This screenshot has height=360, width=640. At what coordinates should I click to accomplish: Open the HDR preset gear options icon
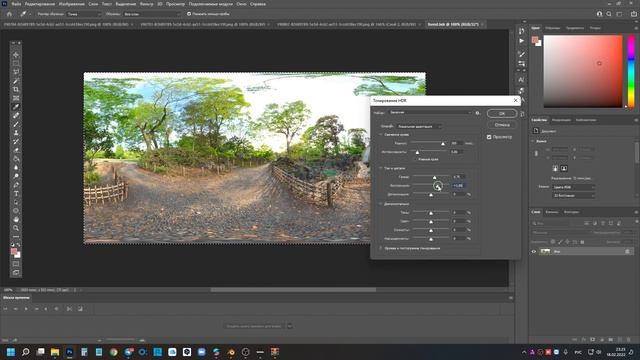tap(478, 113)
